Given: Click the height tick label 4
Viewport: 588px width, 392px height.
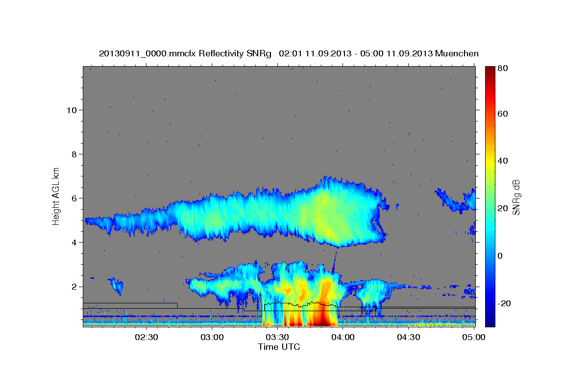Looking at the screenshot, I should tap(74, 242).
